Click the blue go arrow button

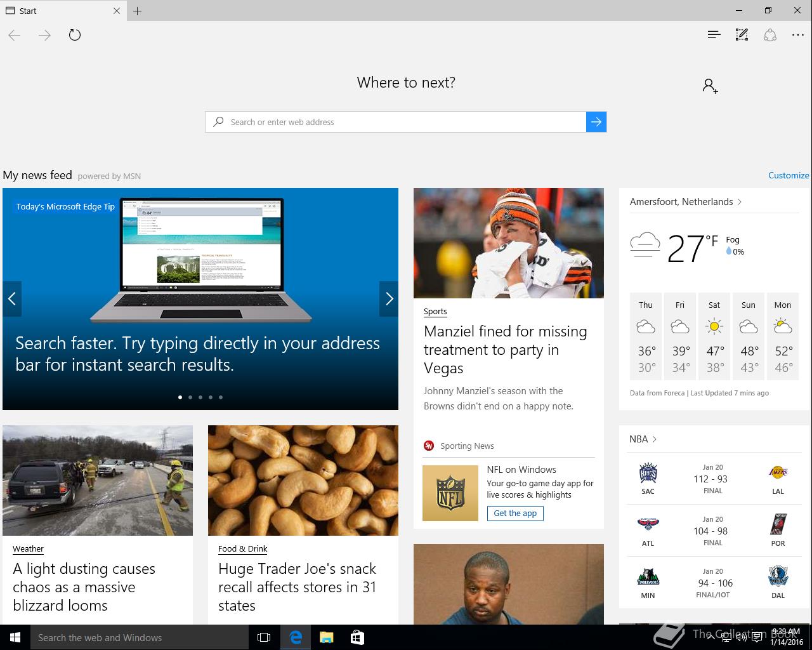[596, 122]
